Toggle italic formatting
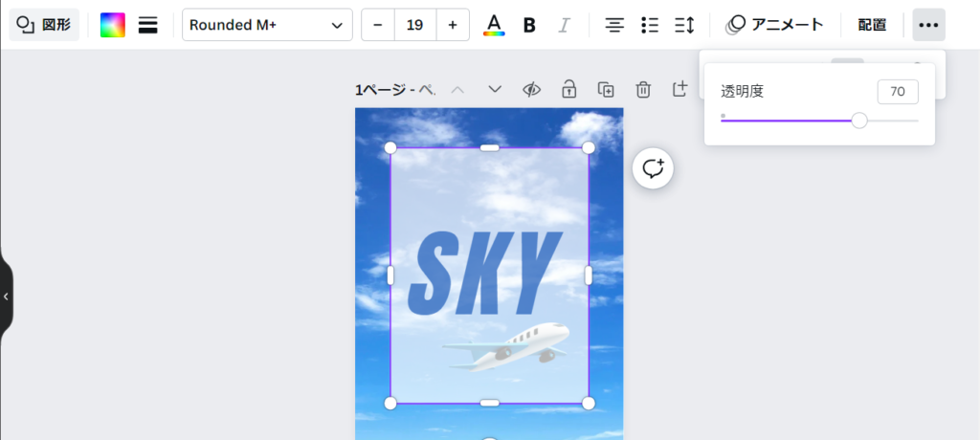The height and width of the screenshot is (440, 980). [x=564, y=25]
